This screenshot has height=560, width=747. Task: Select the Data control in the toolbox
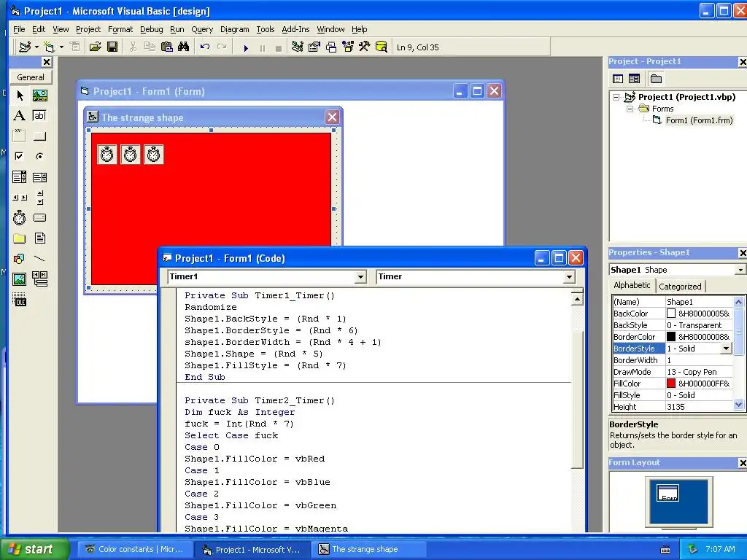[x=40, y=279]
